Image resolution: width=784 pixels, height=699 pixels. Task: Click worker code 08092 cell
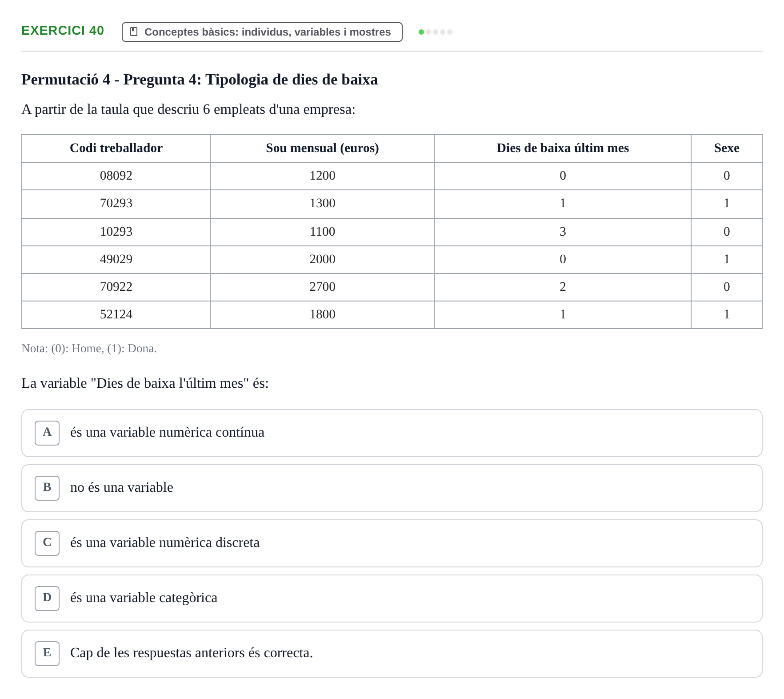click(116, 176)
